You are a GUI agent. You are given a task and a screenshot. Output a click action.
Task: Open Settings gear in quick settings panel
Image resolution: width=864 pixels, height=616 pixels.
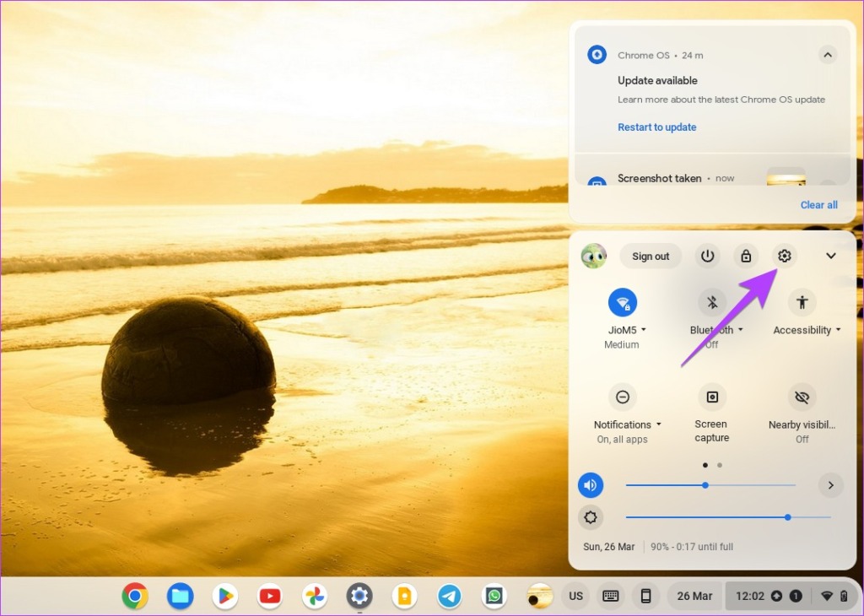point(785,257)
